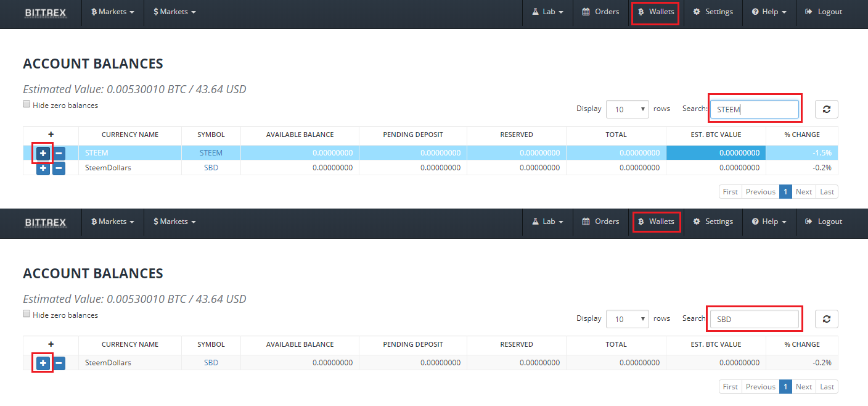The image size is (868, 406).
Task: Sort by Available Balance in the upper table
Action: (300, 135)
